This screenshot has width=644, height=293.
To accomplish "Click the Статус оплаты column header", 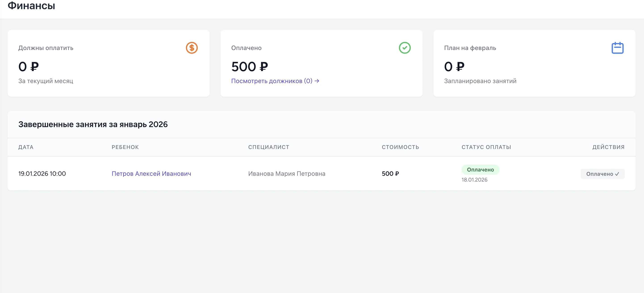I will [x=486, y=147].
